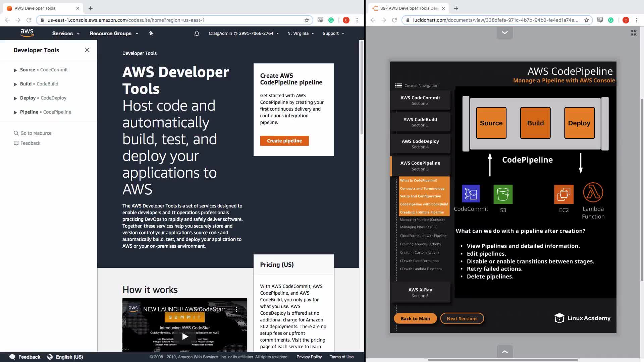Image resolution: width=644 pixels, height=362 pixels.
Task: Open the Services dropdown menu
Action: [x=66, y=34]
